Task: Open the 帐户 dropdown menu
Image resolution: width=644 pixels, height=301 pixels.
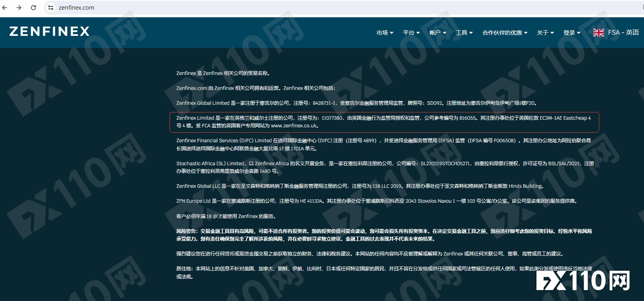Action: [438, 33]
